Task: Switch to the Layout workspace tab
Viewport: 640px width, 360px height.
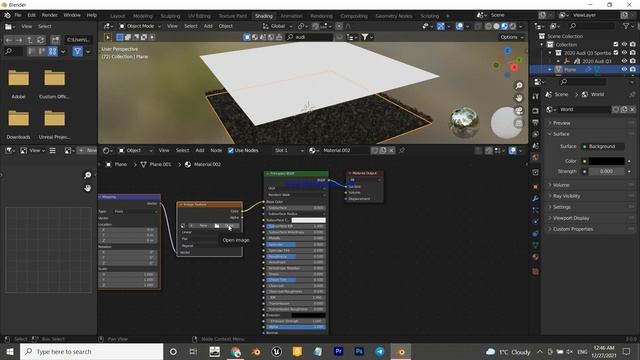Action: (118, 16)
